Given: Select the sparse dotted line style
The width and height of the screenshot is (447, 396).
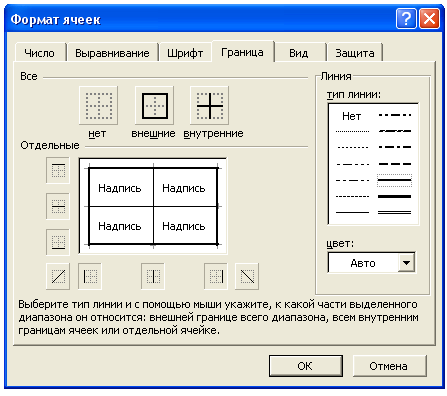Looking at the screenshot, I should coord(352,147).
